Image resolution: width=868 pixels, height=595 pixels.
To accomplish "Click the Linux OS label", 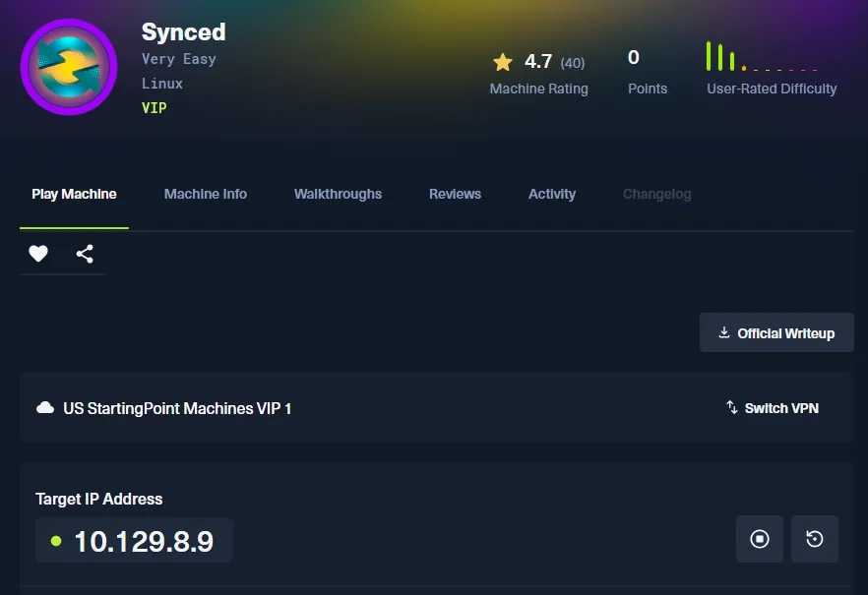I will click(x=162, y=84).
